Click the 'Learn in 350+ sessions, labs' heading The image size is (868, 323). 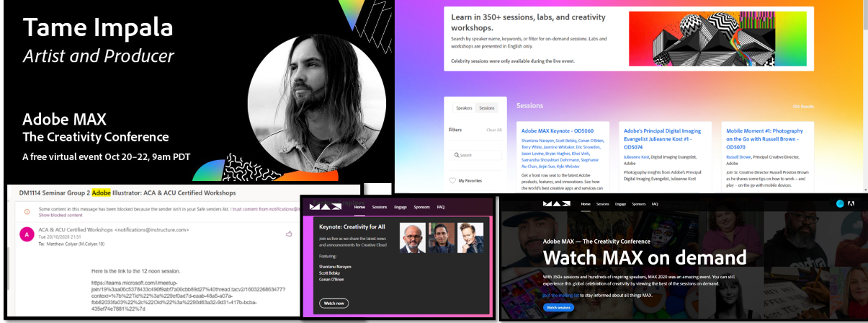528,22
